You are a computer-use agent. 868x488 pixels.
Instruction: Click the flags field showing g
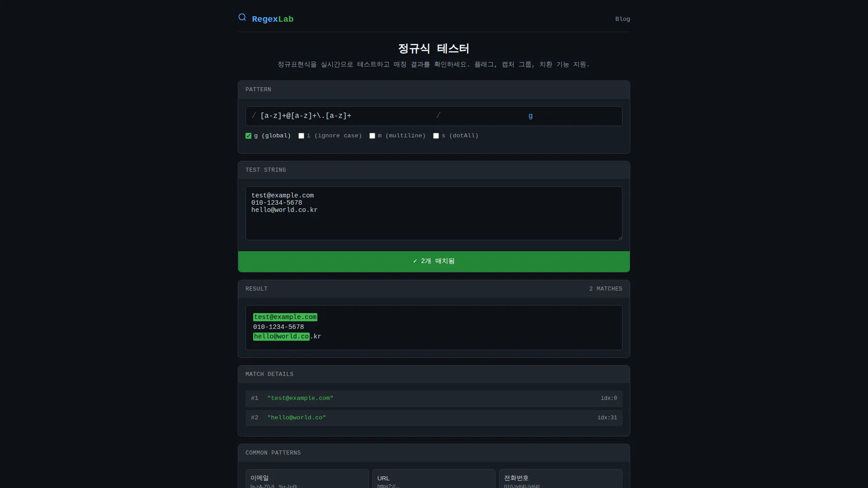(530, 116)
